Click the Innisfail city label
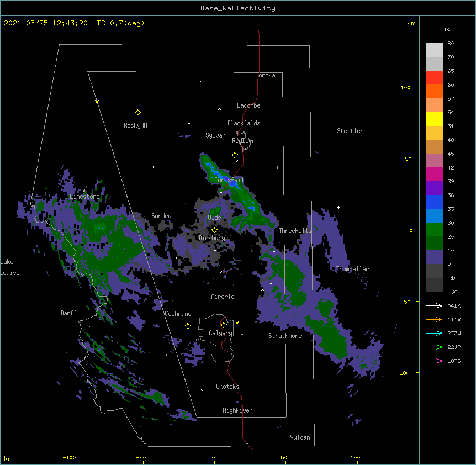 point(229,180)
